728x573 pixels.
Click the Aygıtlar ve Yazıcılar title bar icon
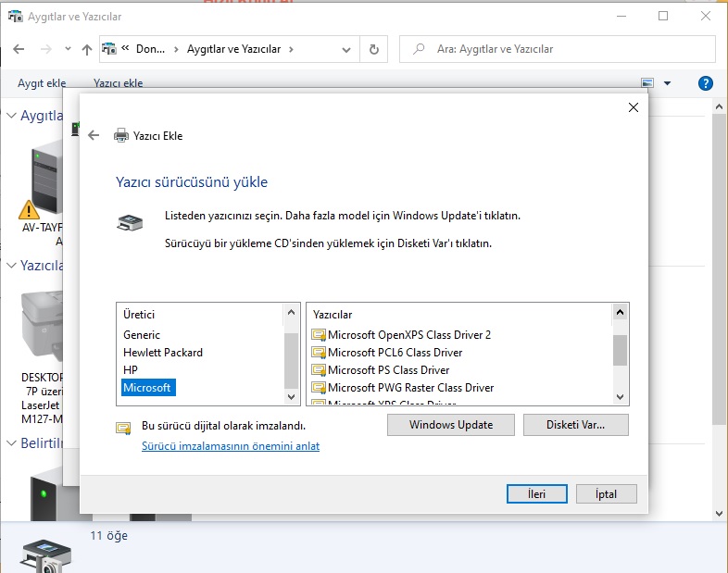(x=16, y=17)
